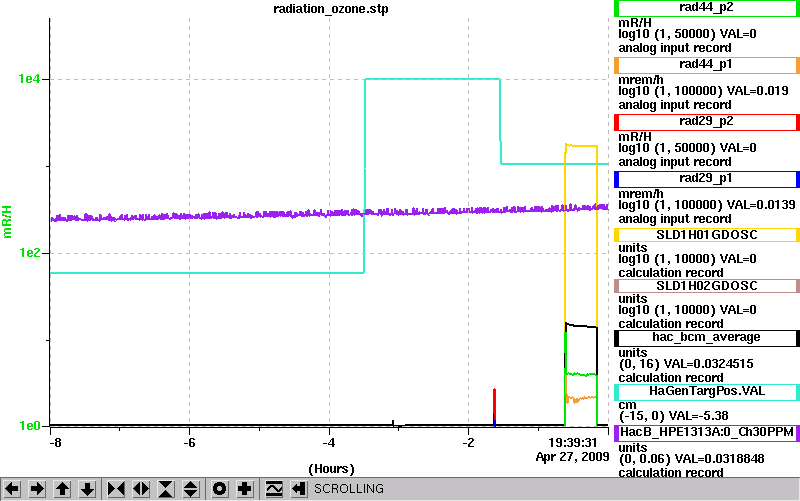Viewport: 800px width, 501px height.
Task: Click the (Hours) axis label
Action: [331, 468]
